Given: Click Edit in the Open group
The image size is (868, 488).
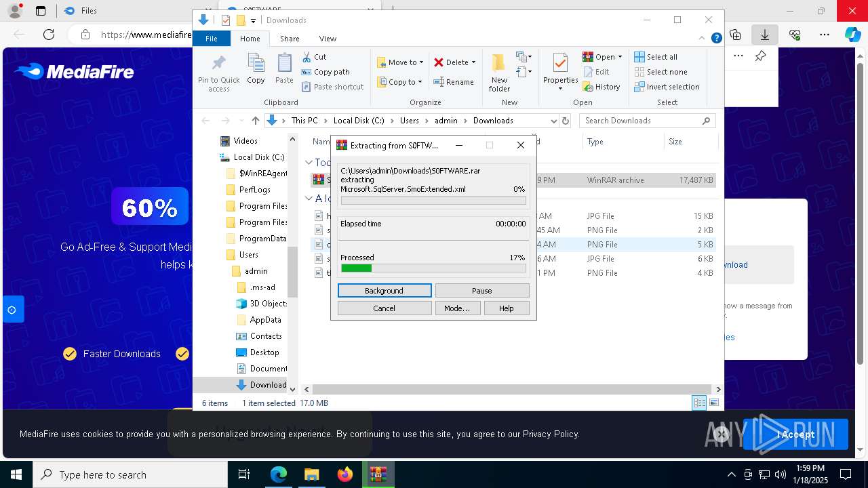Looking at the screenshot, I should coord(596,72).
